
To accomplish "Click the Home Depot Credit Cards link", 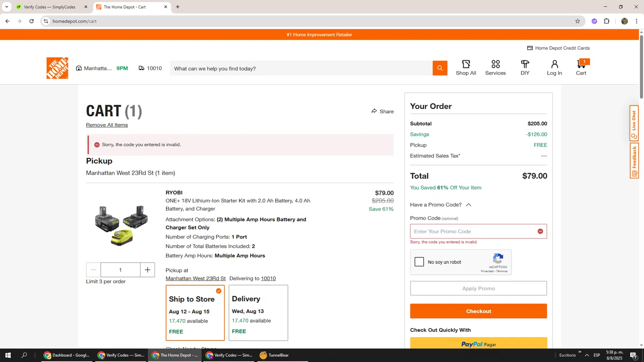I will [x=558, y=48].
